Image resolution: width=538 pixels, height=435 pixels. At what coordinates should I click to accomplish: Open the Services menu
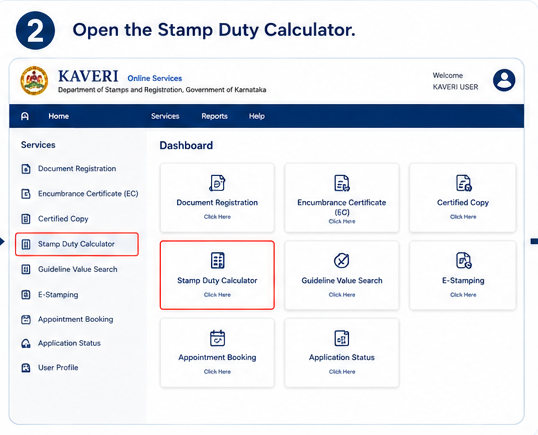click(165, 116)
